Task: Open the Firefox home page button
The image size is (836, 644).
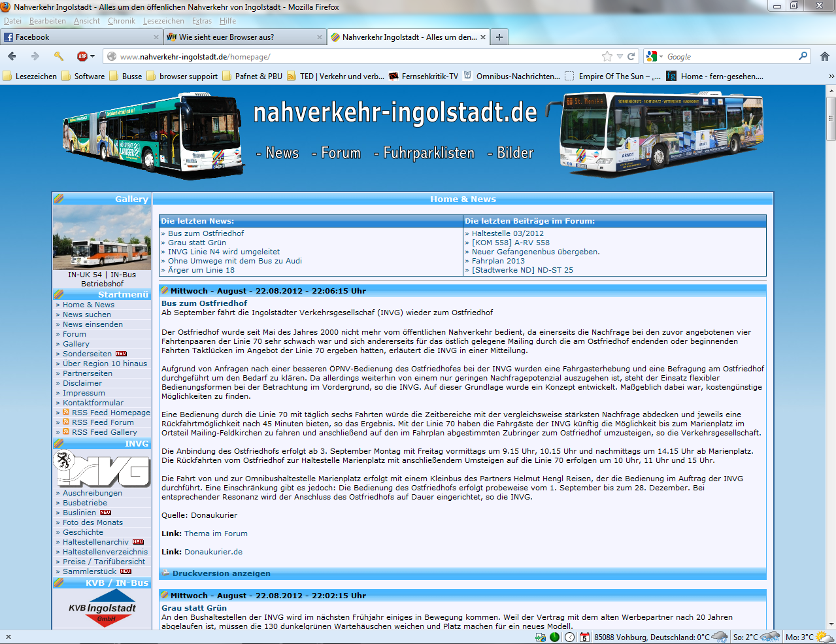Action: coord(824,56)
